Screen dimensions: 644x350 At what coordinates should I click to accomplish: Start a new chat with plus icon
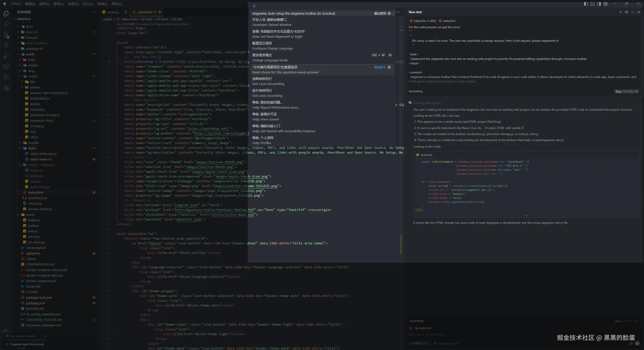[620, 12]
